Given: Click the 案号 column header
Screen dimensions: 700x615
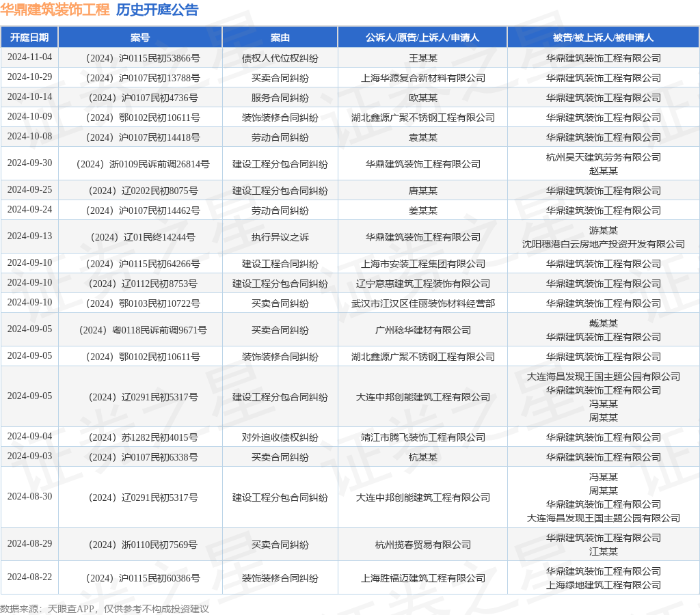Looking at the screenshot, I should (x=140, y=38).
